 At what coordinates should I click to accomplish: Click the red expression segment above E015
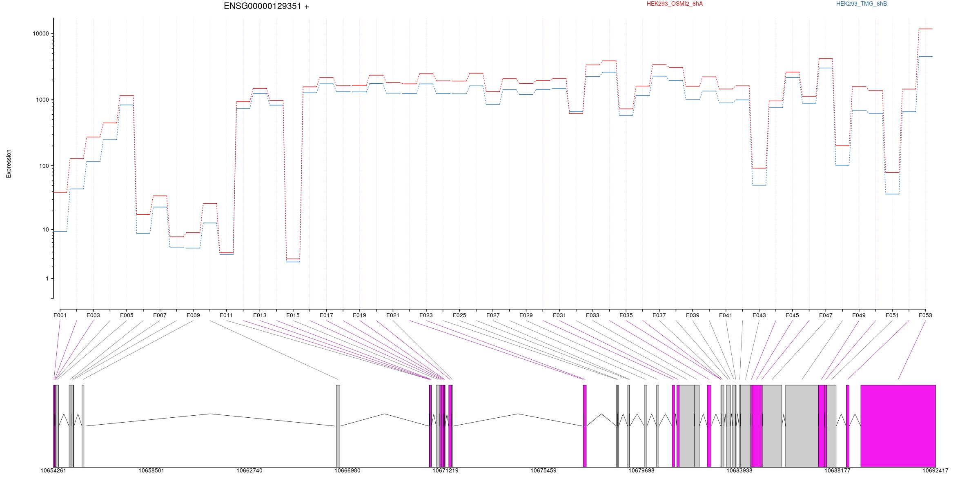tap(293, 259)
